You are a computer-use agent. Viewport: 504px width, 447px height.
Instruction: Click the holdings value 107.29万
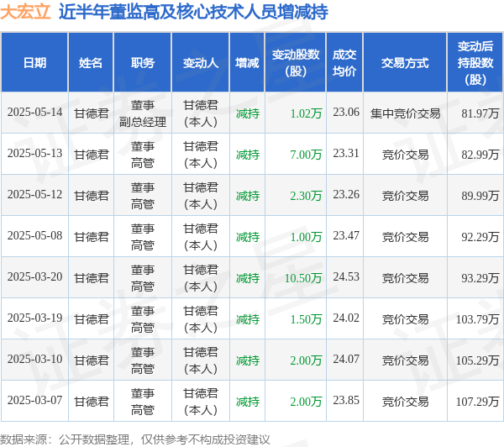coord(478,402)
